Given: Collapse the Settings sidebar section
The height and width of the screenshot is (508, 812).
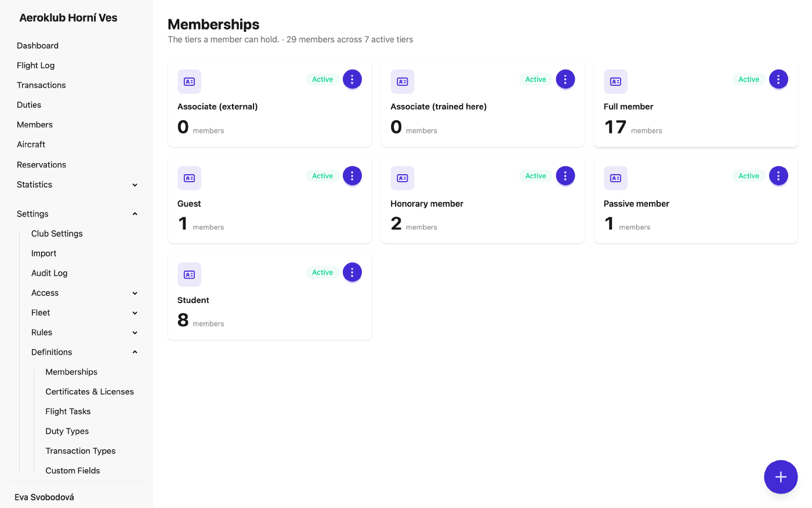Looking at the screenshot, I should point(77,214).
